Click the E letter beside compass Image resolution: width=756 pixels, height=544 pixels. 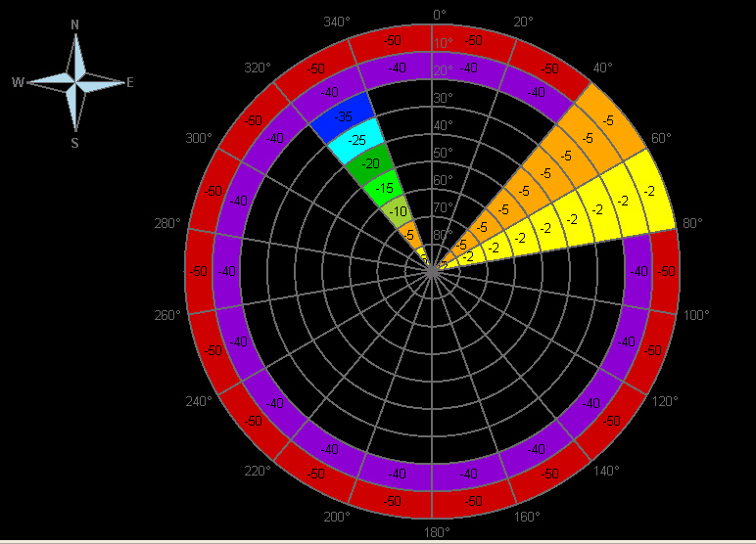click(x=129, y=83)
